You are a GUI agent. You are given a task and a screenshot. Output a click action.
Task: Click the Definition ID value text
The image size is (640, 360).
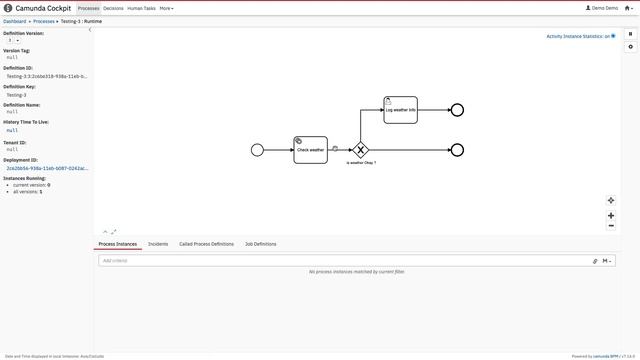click(x=47, y=76)
